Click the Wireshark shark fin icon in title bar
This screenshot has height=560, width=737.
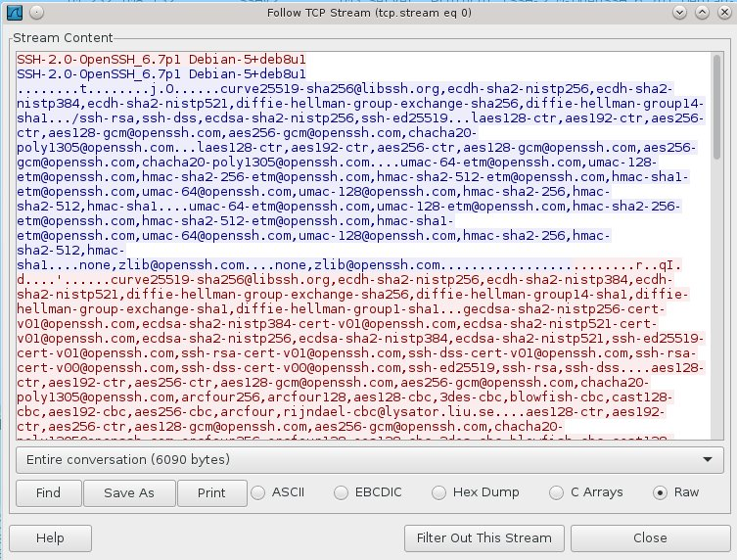point(15,13)
